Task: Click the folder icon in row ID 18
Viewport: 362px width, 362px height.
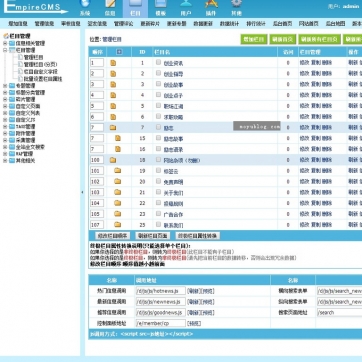Action: pyautogui.click(x=113, y=160)
